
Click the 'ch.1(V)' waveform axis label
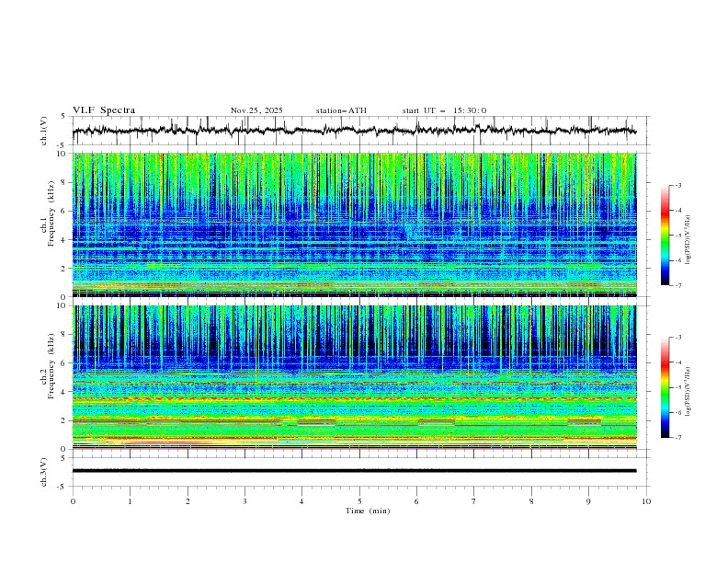pos(44,131)
